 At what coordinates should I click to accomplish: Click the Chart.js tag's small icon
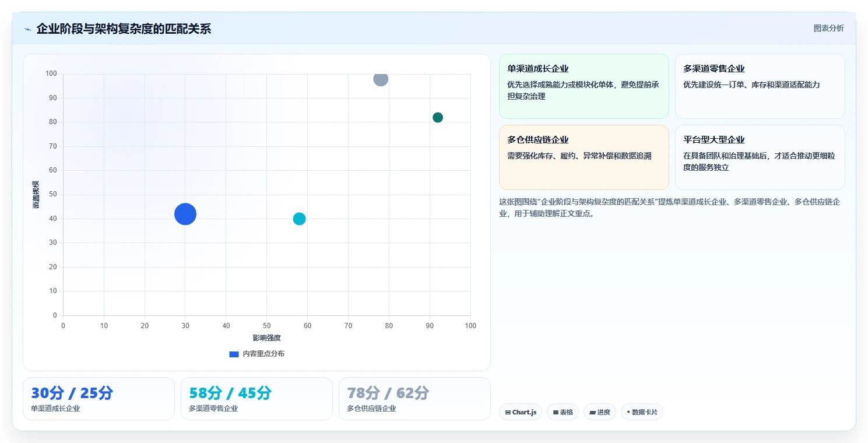(x=508, y=412)
